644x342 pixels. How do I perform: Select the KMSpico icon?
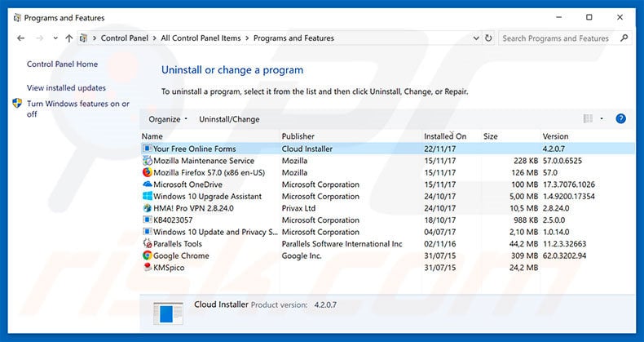(x=147, y=267)
